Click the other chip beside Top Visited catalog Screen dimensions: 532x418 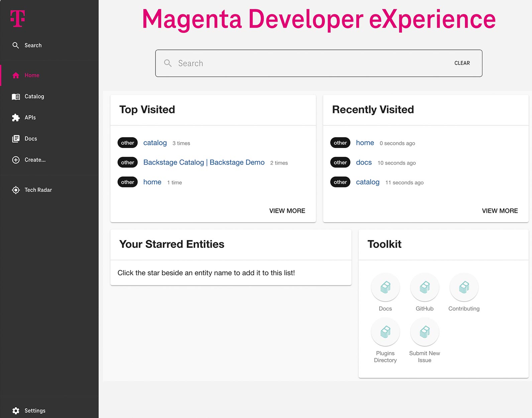pyautogui.click(x=127, y=143)
